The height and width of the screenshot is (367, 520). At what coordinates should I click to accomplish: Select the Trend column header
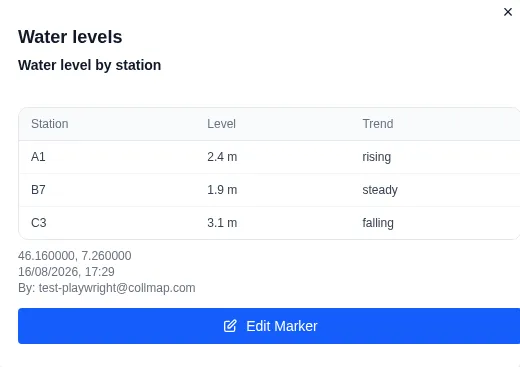pos(378,124)
